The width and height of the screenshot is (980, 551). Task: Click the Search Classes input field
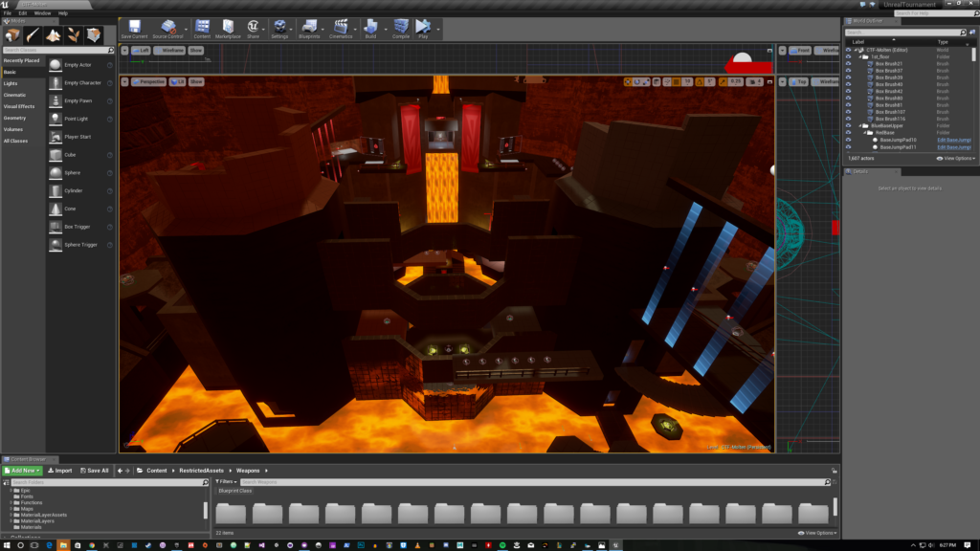click(58, 50)
